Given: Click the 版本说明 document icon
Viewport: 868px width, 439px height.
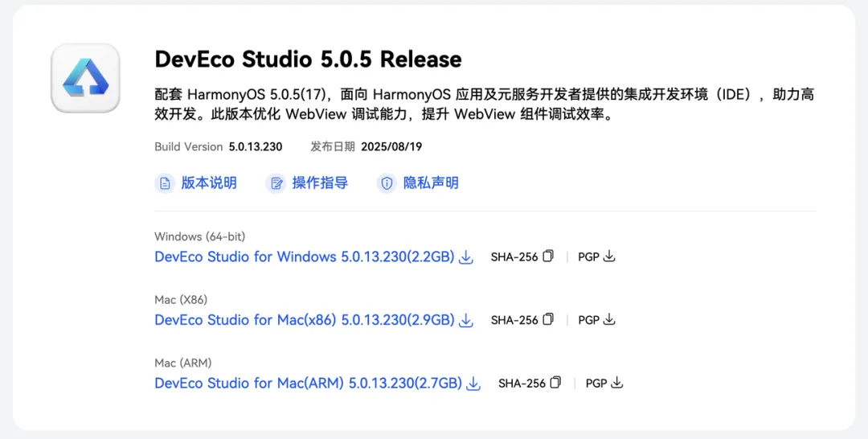Looking at the screenshot, I should (165, 183).
